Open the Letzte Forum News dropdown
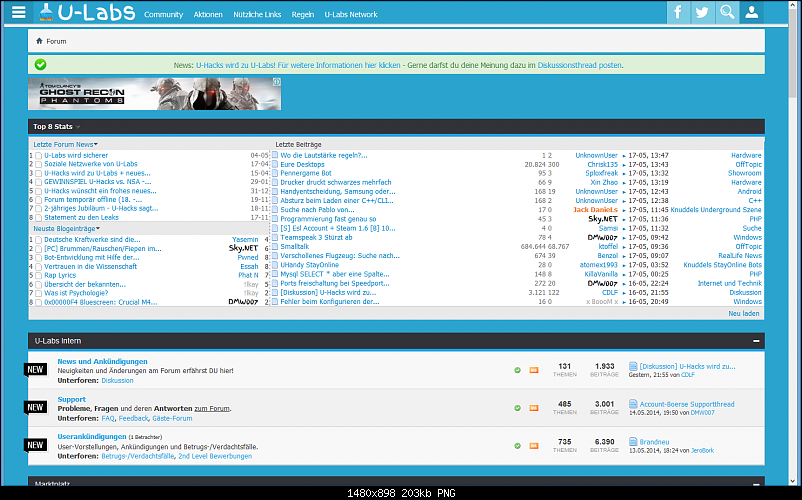This screenshot has width=802, height=500. pos(65,144)
